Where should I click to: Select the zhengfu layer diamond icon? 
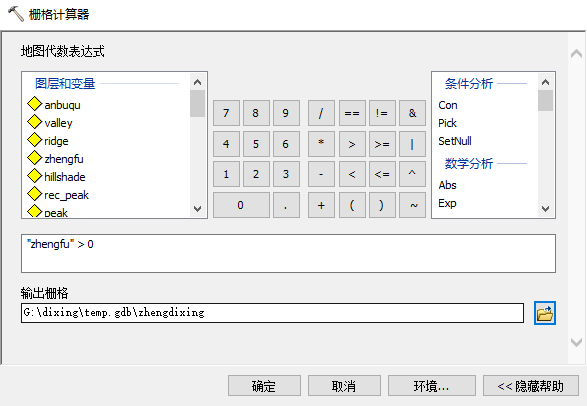click(x=34, y=158)
